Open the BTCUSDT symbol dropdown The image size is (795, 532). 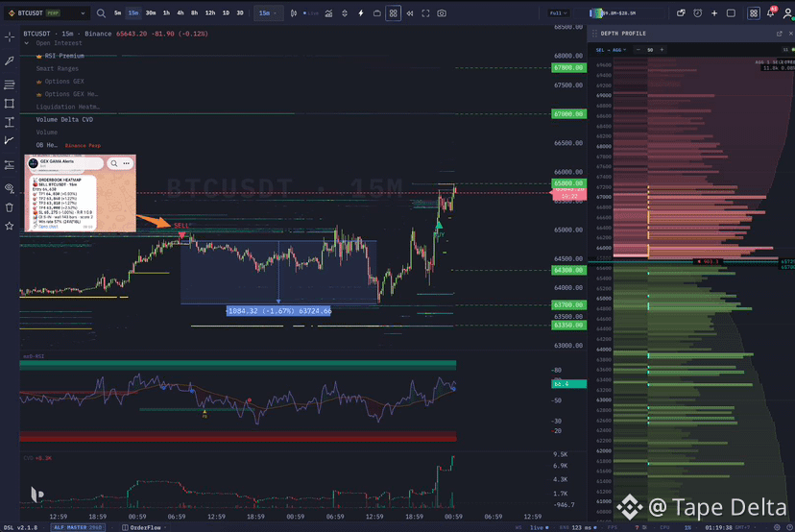coord(47,13)
